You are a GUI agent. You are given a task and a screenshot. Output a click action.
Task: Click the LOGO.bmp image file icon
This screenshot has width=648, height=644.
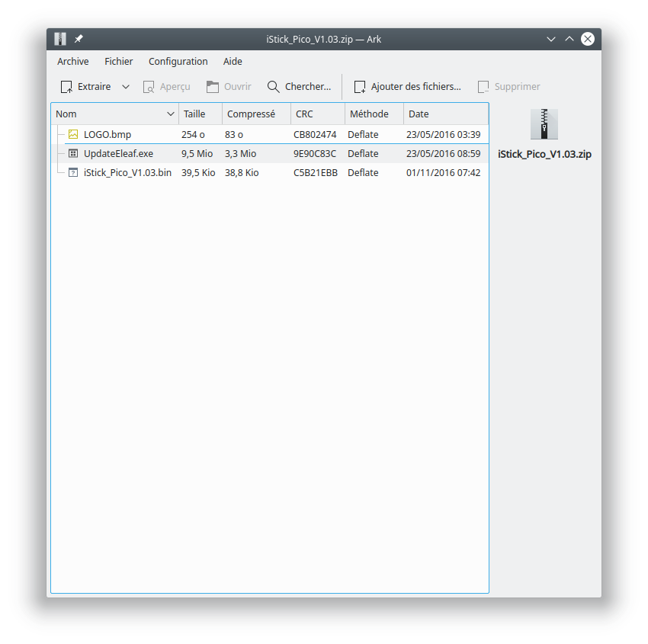click(73, 134)
